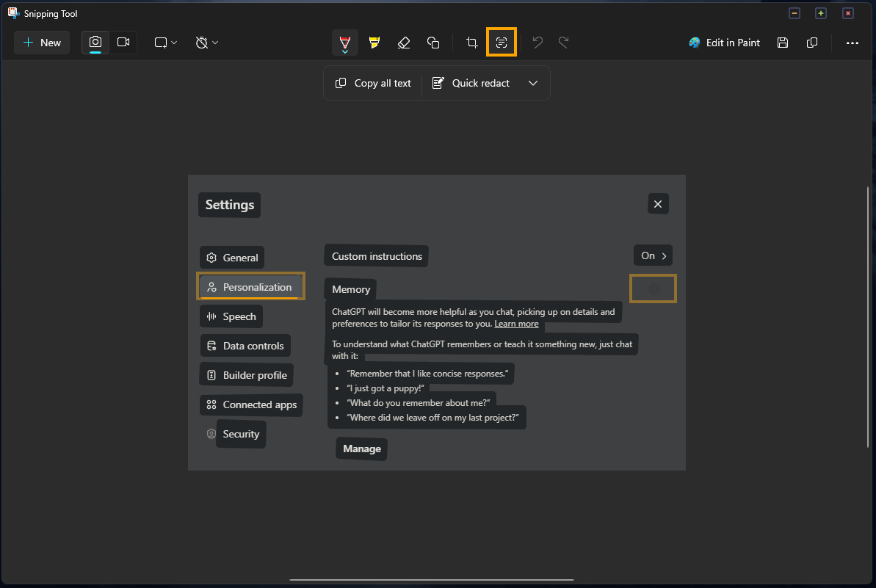Screen dimensions: 876x588
Task: Switch to video Record mode
Action: click(x=123, y=43)
